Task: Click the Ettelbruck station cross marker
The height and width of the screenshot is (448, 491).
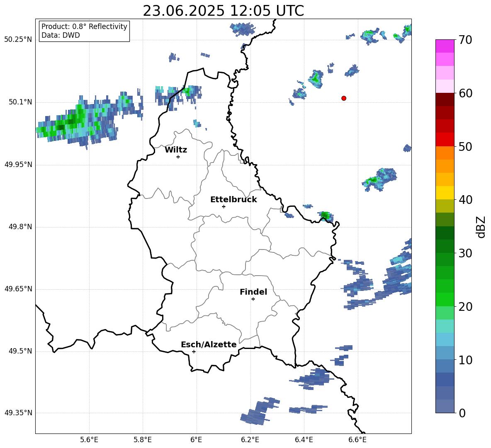Action: (x=224, y=206)
